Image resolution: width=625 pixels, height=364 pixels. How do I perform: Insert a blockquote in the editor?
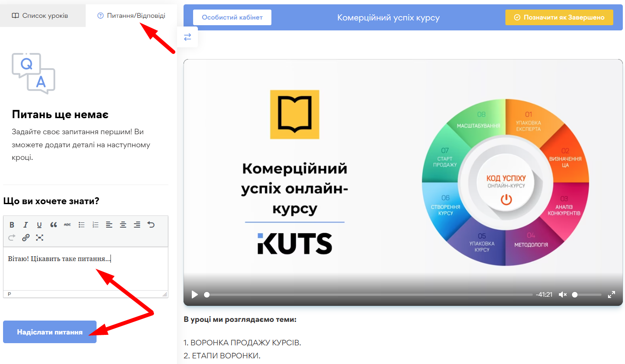tap(53, 225)
